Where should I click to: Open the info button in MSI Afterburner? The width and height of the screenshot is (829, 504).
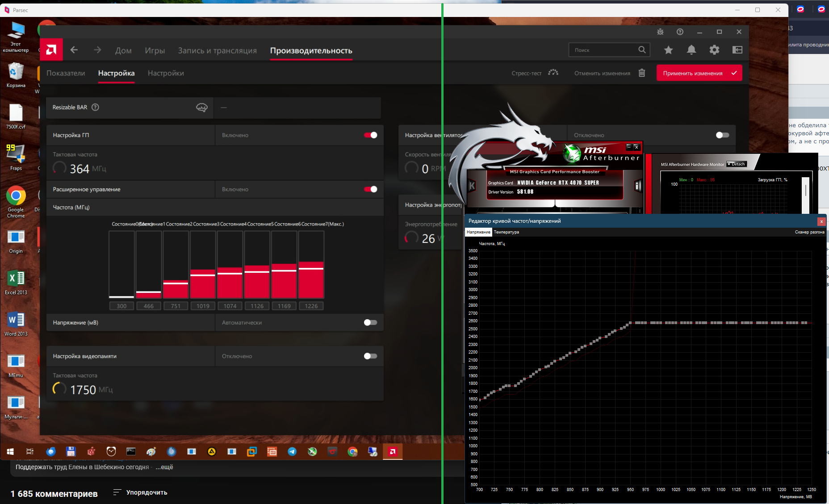click(x=638, y=186)
